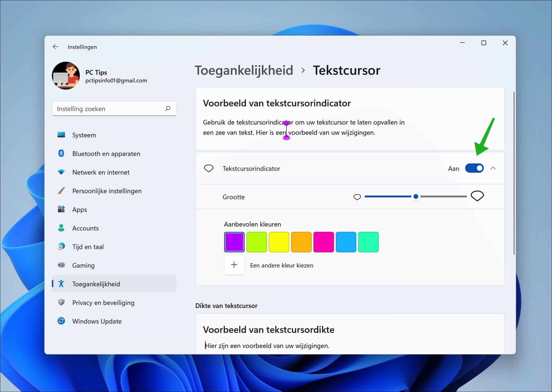Open Accounts via the person icon
Viewport: 552px width, 392px height.
tap(61, 228)
